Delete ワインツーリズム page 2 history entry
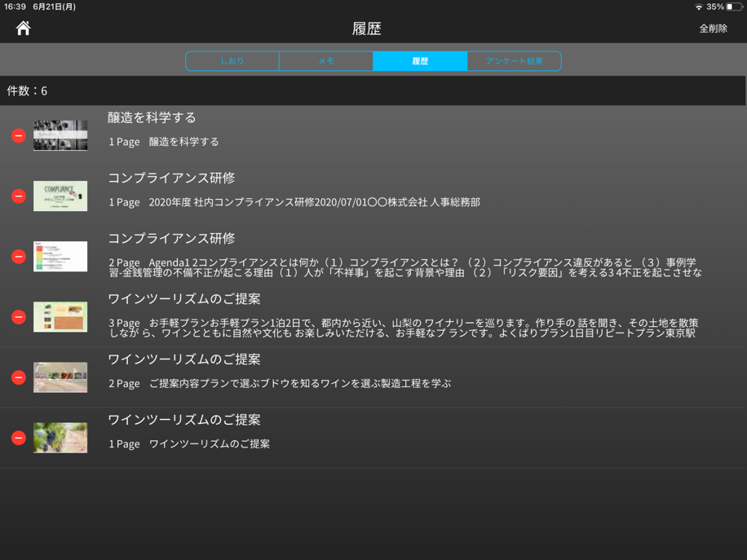747x560 pixels. point(19,377)
